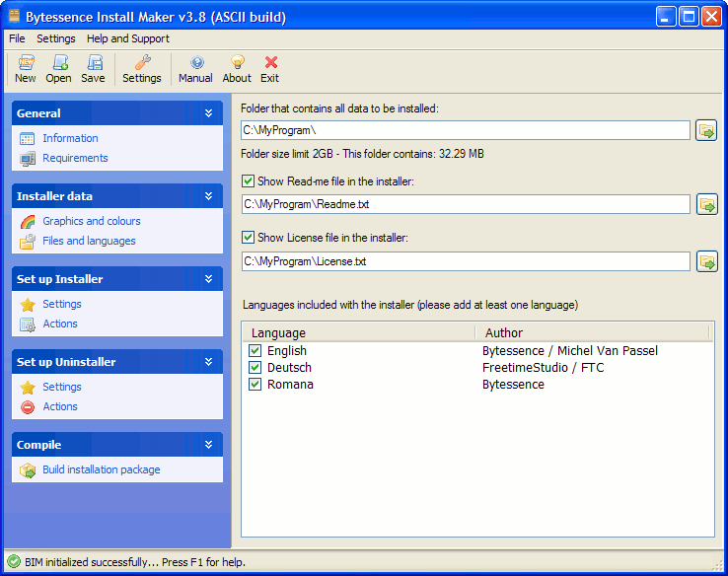The width and height of the screenshot is (728, 576).
Task: Toggle Show Read-me file checkbox
Action: [249, 181]
